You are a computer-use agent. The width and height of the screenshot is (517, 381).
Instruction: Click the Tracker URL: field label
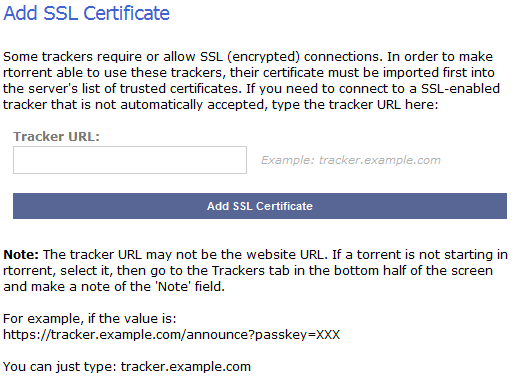coord(56,136)
